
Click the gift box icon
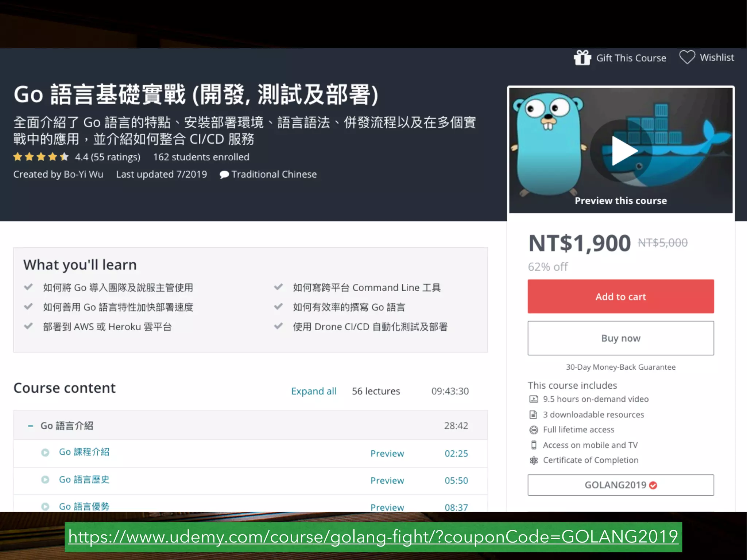point(582,58)
